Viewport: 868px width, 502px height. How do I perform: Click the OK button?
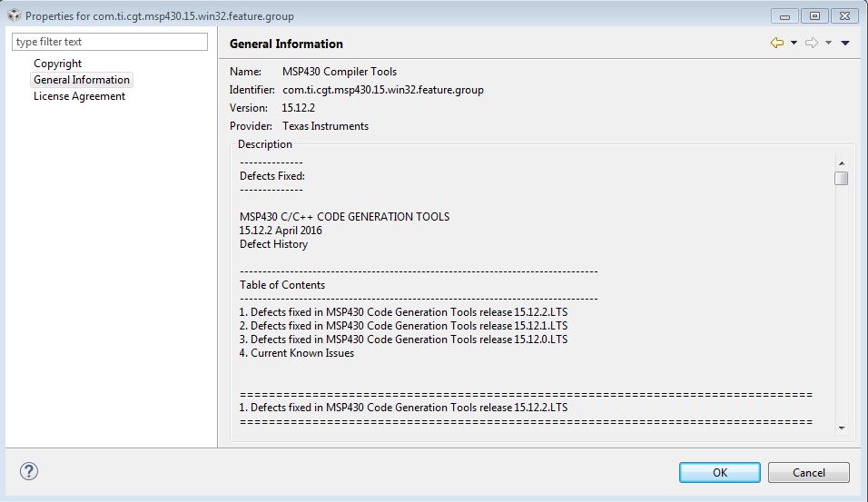(x=720, y=472)
